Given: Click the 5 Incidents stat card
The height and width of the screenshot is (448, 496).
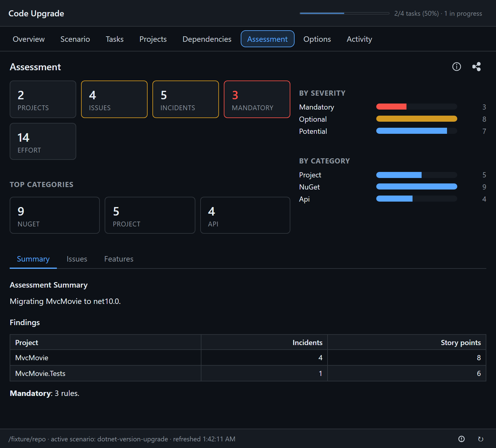Looking at the screenshot, I should [x=186, y=99].
